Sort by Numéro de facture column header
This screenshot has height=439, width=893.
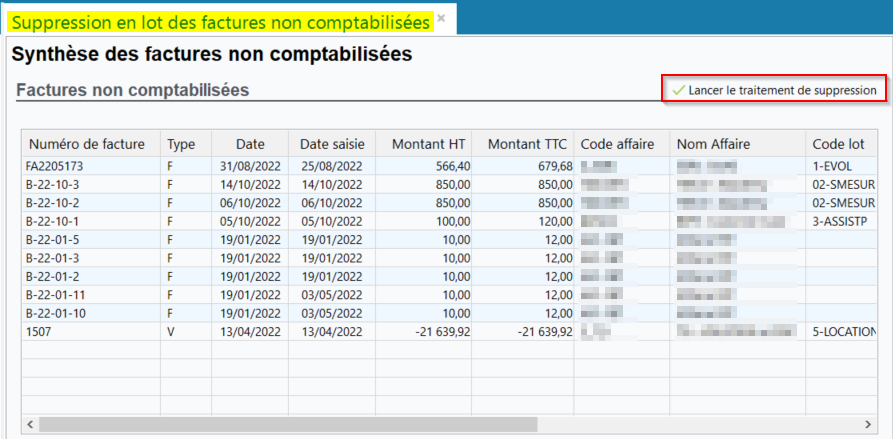87,144
